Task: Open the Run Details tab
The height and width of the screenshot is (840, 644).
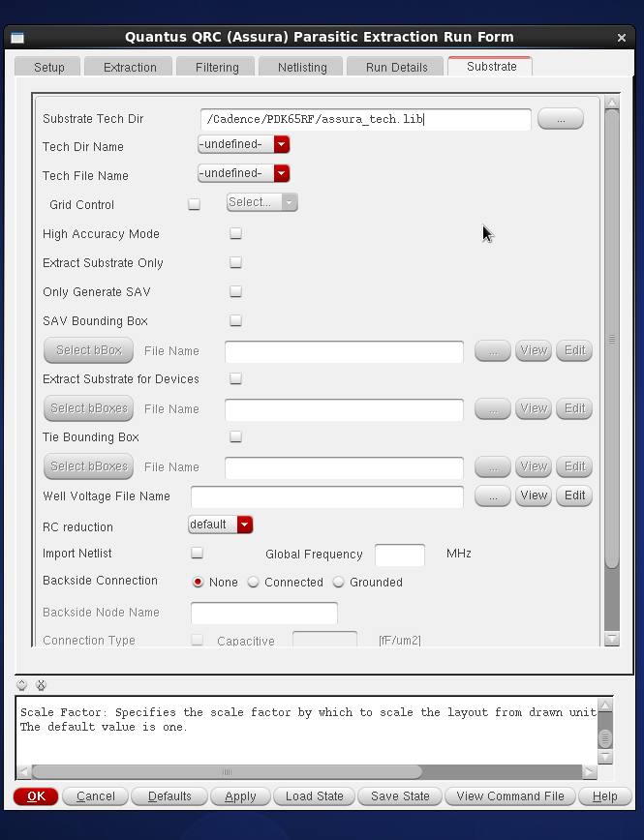Action: 396,67
